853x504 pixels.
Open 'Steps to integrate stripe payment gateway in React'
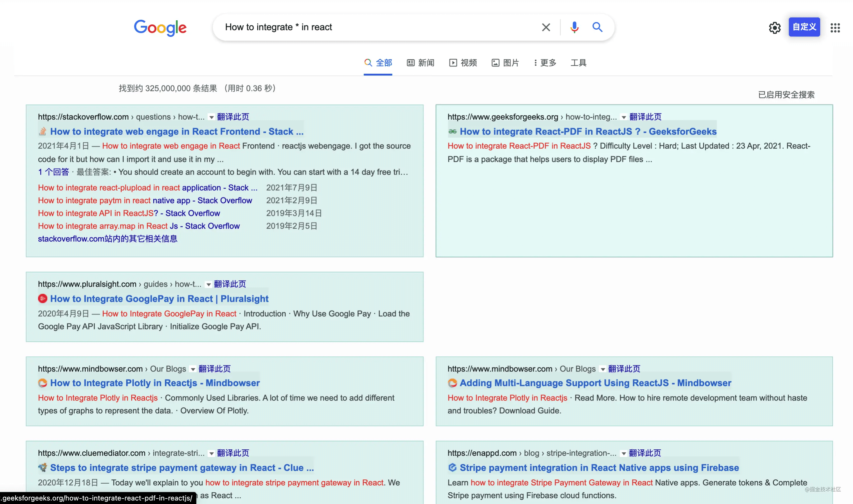[x=182, y=468]
